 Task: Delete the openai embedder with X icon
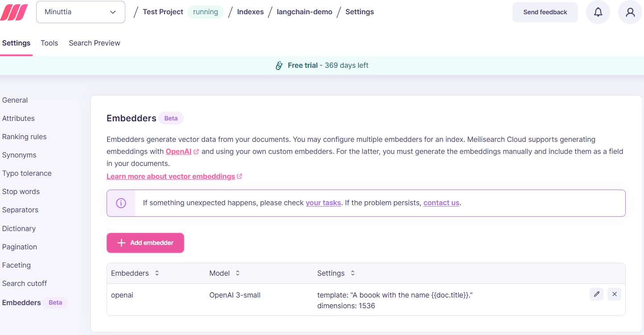point(614,294)
